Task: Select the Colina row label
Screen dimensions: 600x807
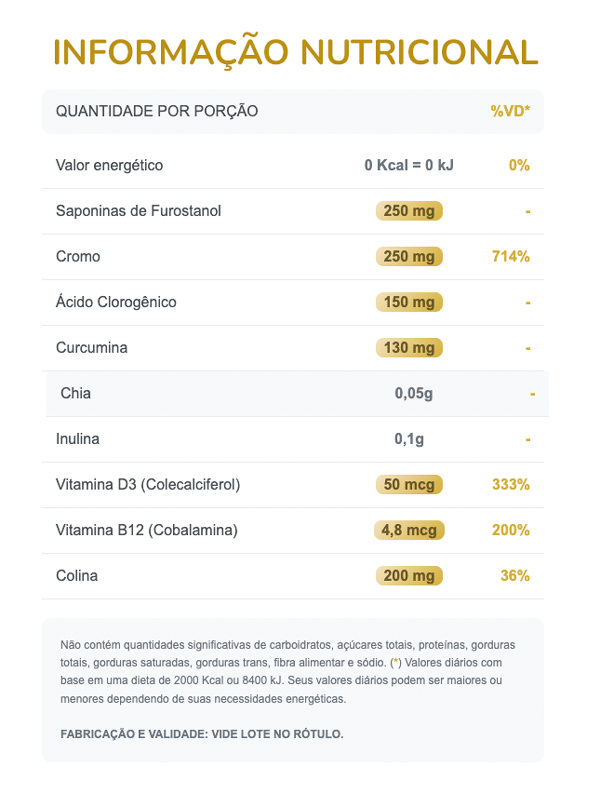Action: click(x=77, y=576)
